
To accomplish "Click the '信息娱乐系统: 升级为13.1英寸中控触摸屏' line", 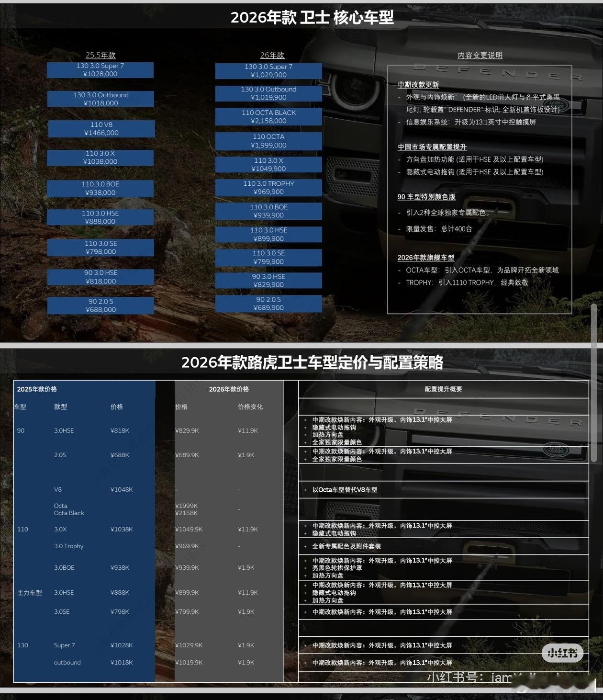I will pos(471,122).
